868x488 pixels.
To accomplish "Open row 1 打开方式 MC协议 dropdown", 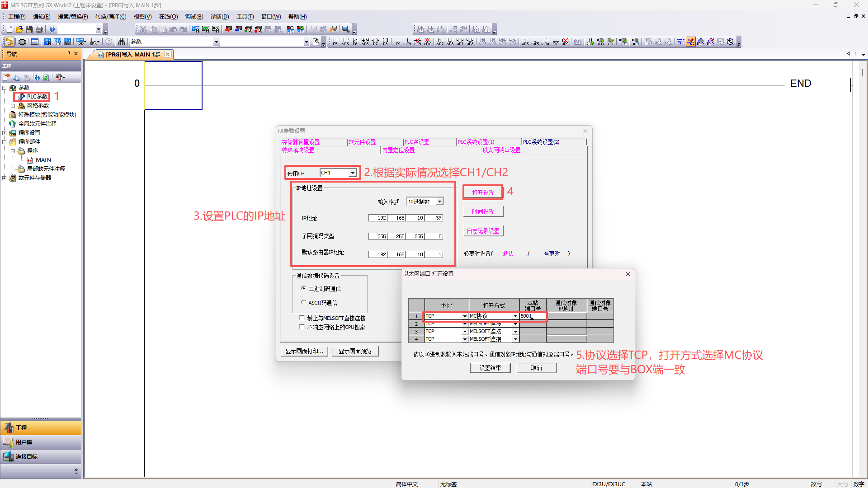I will (515, 316).
